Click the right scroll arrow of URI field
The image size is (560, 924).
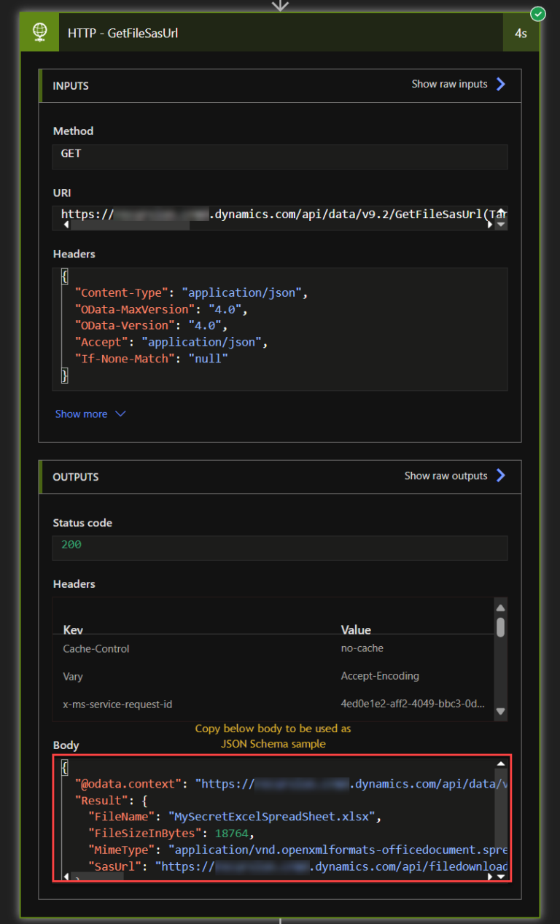click(490, 225)
